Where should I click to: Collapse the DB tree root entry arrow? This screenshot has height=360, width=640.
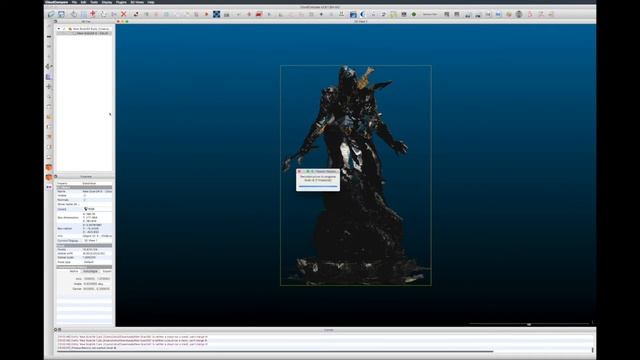pyautogui.click(x=59, y=29)
